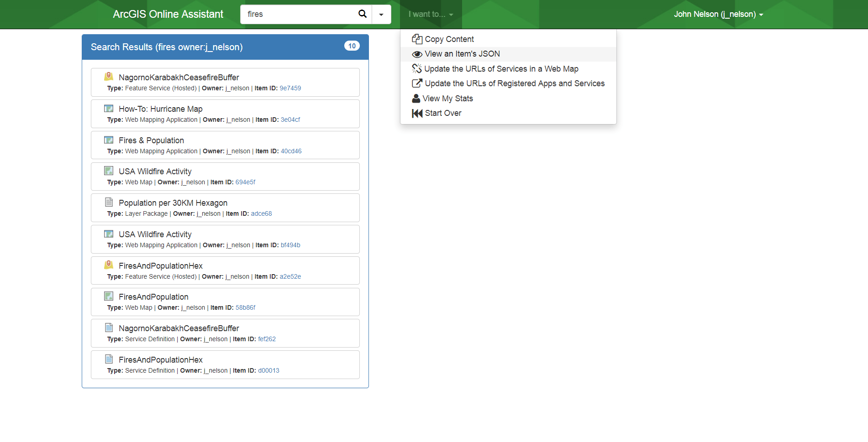The height and width of the screenshot is (442, 868).
Task: Select the FiresAndPopulation web map title
Action: click(x=153, y=297)
